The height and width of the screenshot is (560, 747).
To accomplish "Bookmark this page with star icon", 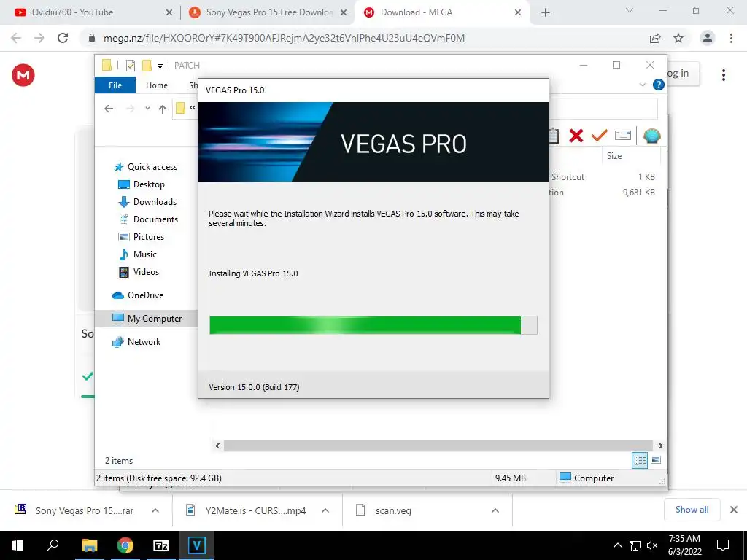I will pos(678,38).
